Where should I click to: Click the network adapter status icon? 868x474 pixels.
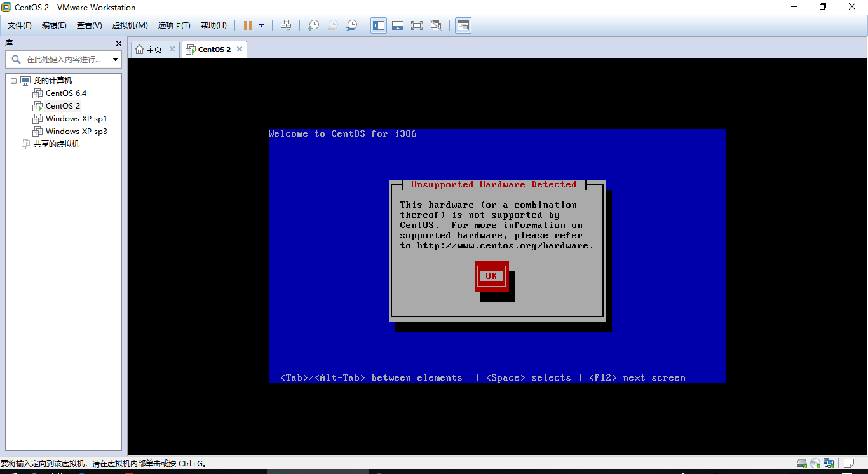click(829, 463)
